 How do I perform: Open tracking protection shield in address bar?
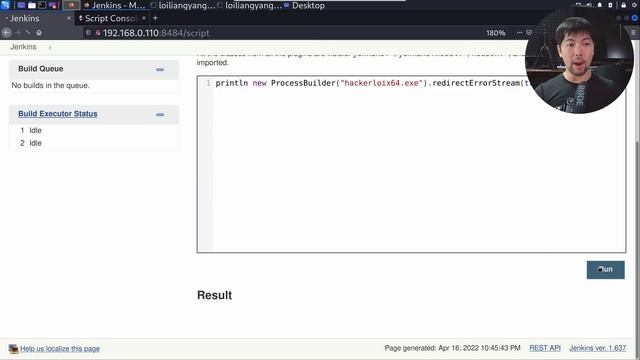coord(88,33)
